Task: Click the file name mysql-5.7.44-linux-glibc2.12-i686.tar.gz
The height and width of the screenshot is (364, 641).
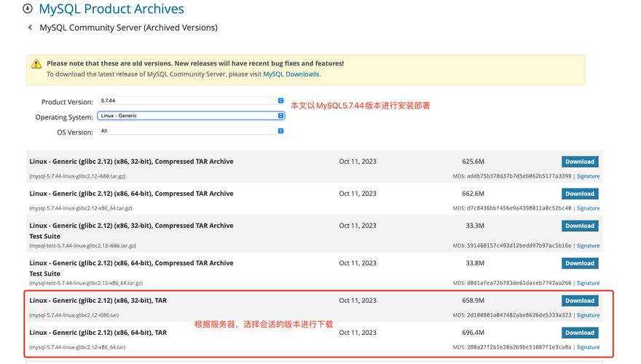Action: [77, 176]
